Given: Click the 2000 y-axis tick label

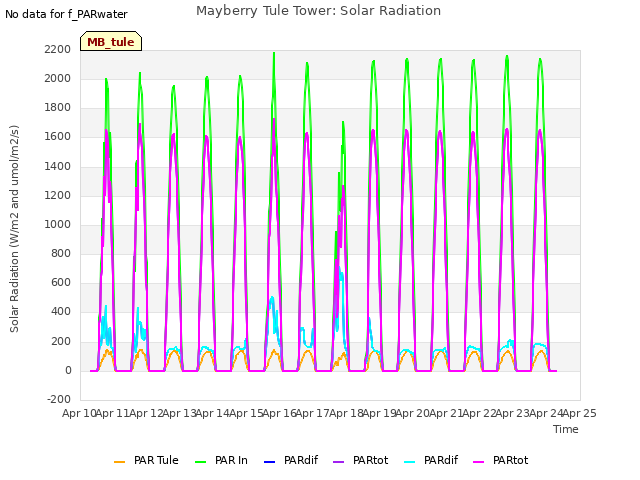Looking at the screenshot, I should click(x=58, y=78).
